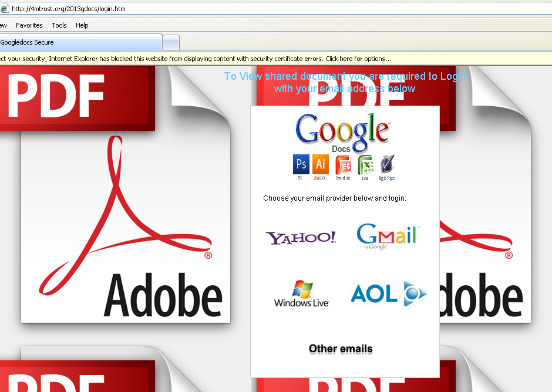The width and height of the screenshot is (552, 392).
Task: Select the Windows Live provider logo
Action: [x=301, y=294]
